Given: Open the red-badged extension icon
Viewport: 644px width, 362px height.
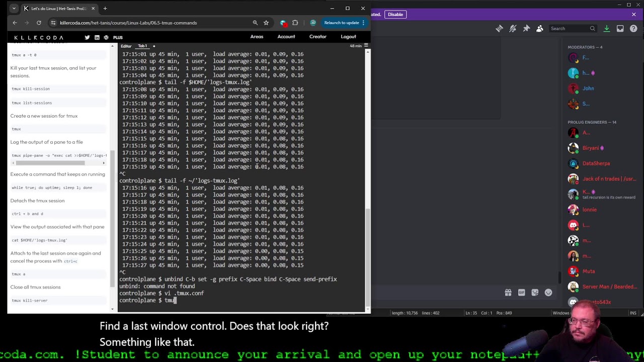Looking at the screenshot, I should (x=283, y=23).
